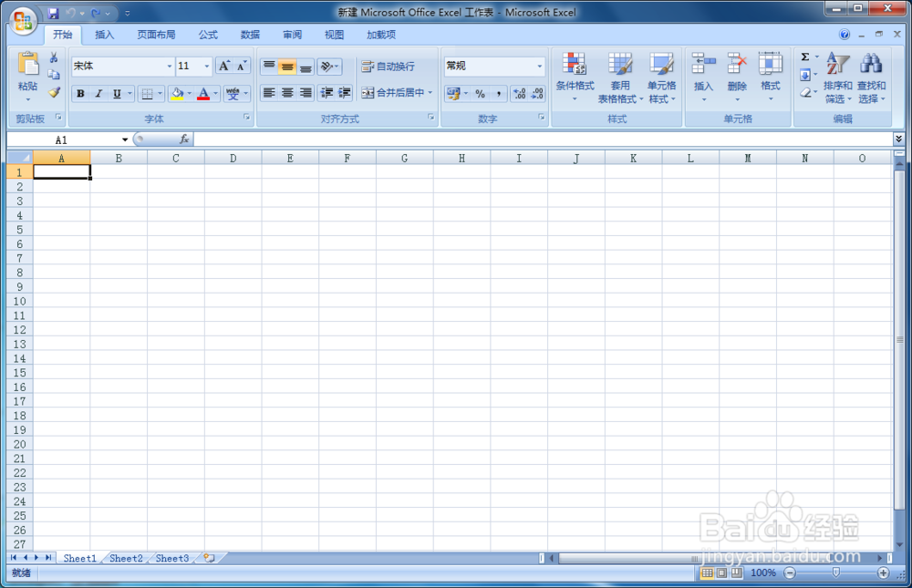Viewport: 912px width, 588px height.
Task: Open Sheet3 worksheet tab
Action: pos(172,558)
